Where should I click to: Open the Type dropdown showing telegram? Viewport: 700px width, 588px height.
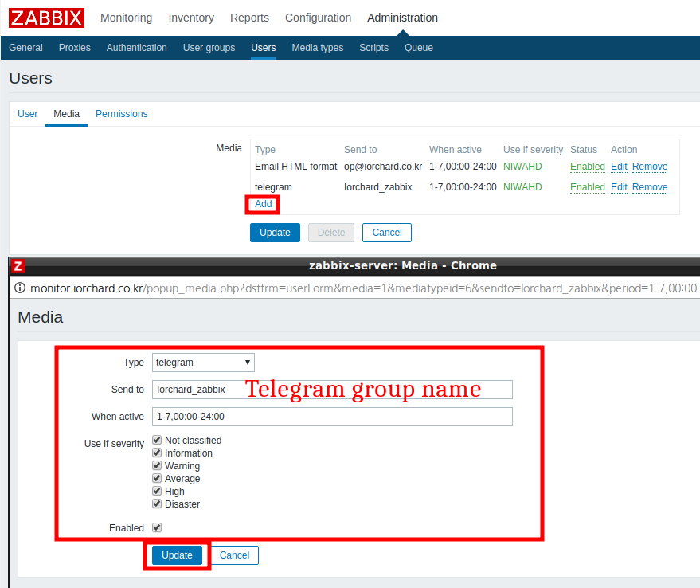204,363
